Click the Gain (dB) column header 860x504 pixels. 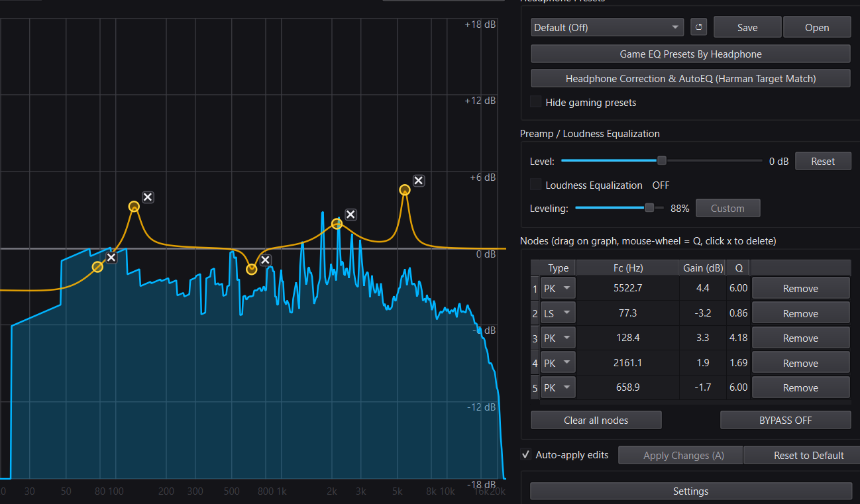pyautogui.click(x=703, y=268)
